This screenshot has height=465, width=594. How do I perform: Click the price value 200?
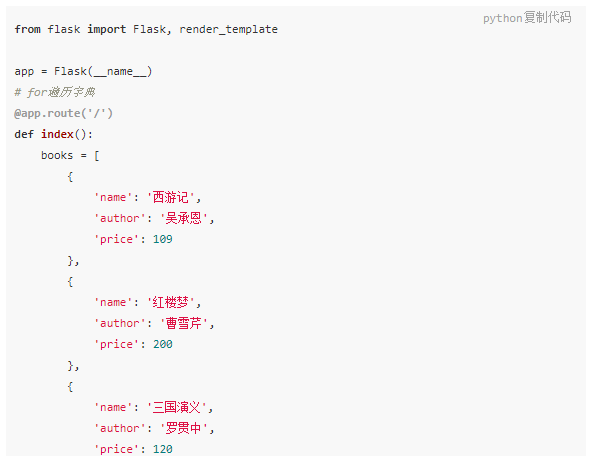coord(163,344)
